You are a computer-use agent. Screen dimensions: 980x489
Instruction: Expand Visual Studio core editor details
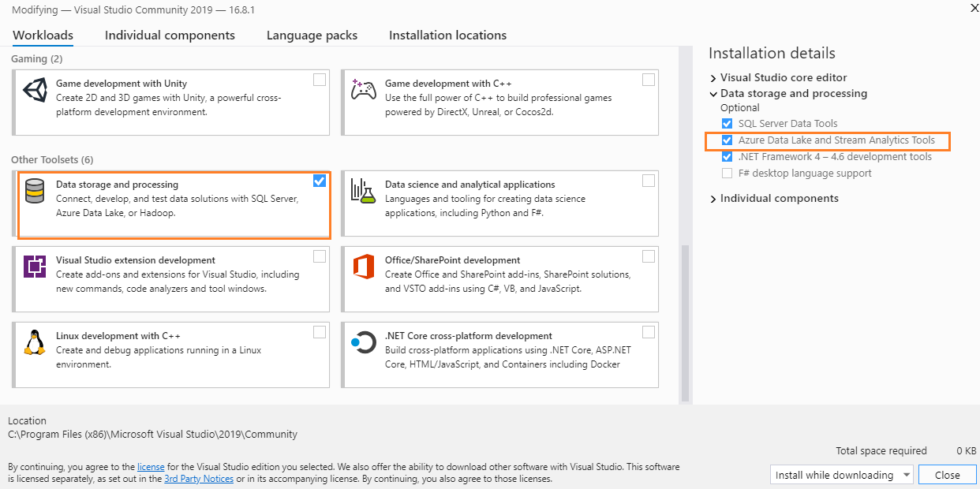point(713,78)
